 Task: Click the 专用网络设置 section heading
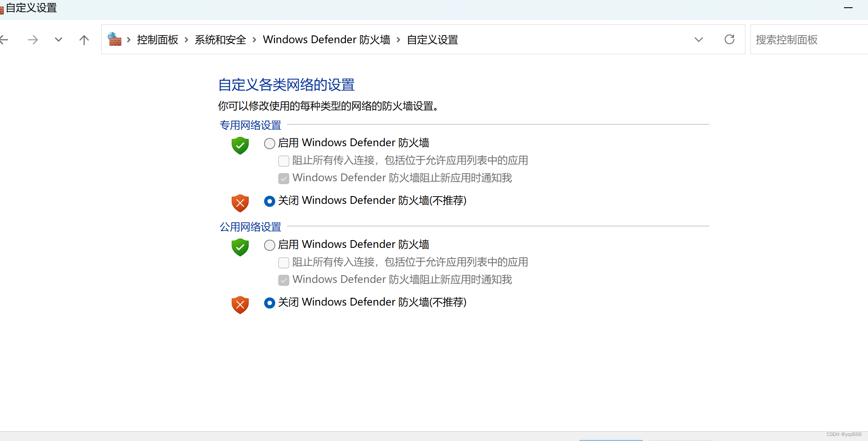[x=250, y=125]
